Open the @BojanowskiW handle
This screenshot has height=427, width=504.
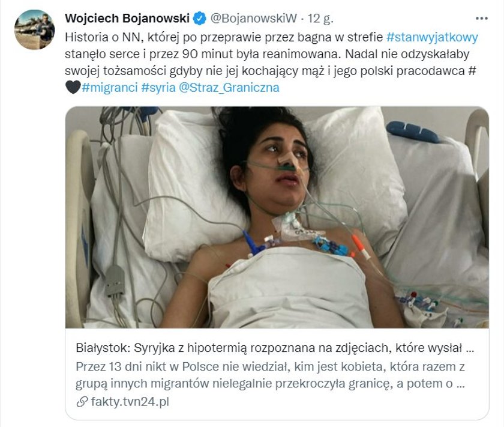[x=254, y=19]
